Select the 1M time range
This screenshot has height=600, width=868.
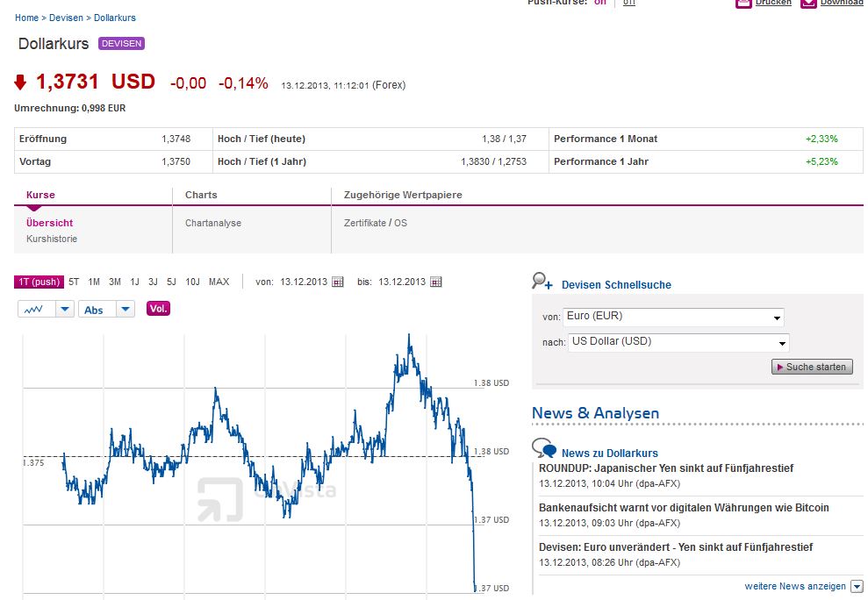coord(94,282)
